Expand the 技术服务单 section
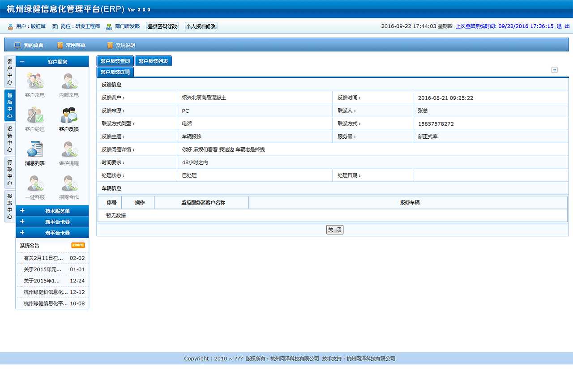 click(x=22, y=211)
